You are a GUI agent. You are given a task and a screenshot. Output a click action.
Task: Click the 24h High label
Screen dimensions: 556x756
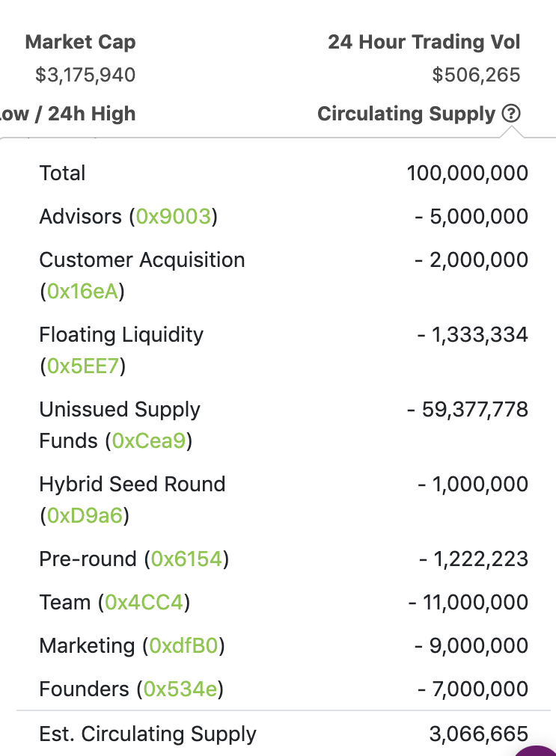click(92, 114)
